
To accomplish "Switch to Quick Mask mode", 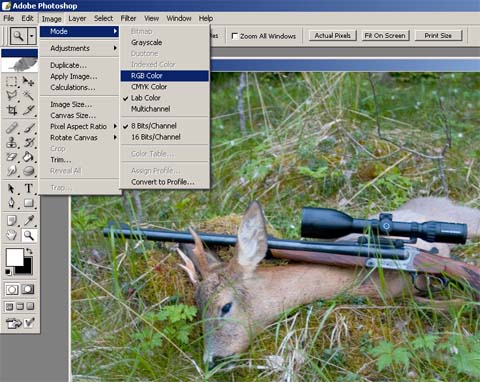I will tap(28, 289).
